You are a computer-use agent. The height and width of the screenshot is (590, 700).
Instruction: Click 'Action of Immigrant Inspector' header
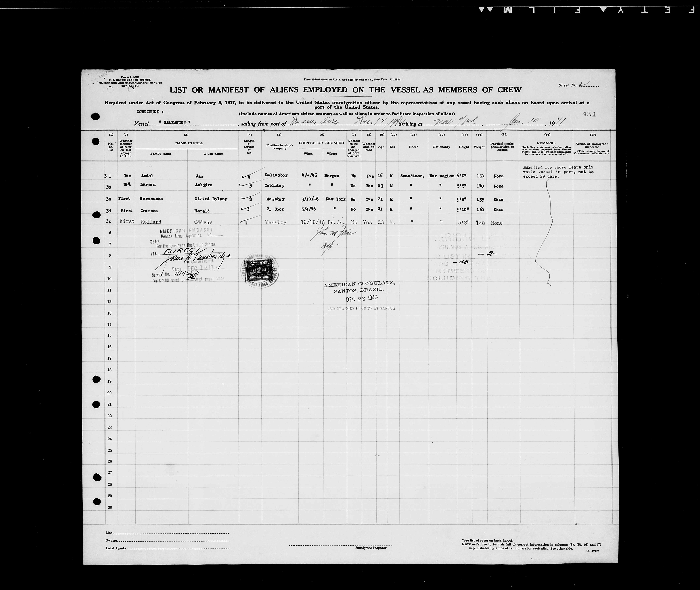(x=592, y=145)
